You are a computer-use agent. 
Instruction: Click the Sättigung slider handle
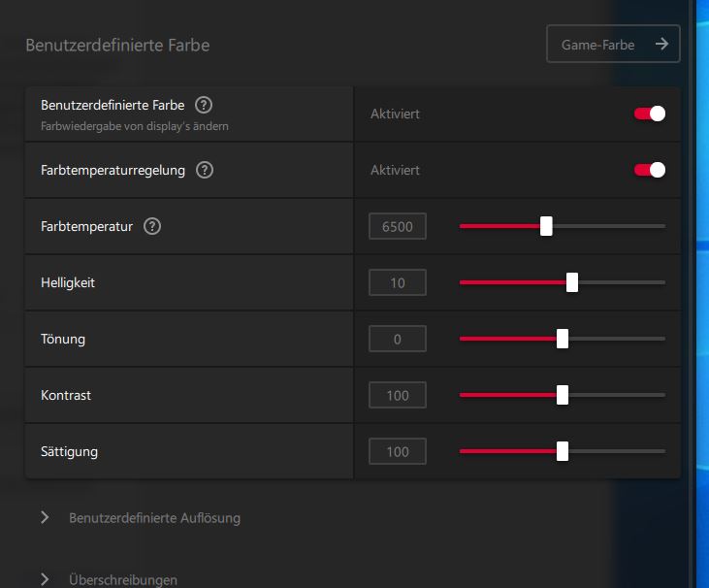(563, 451)
